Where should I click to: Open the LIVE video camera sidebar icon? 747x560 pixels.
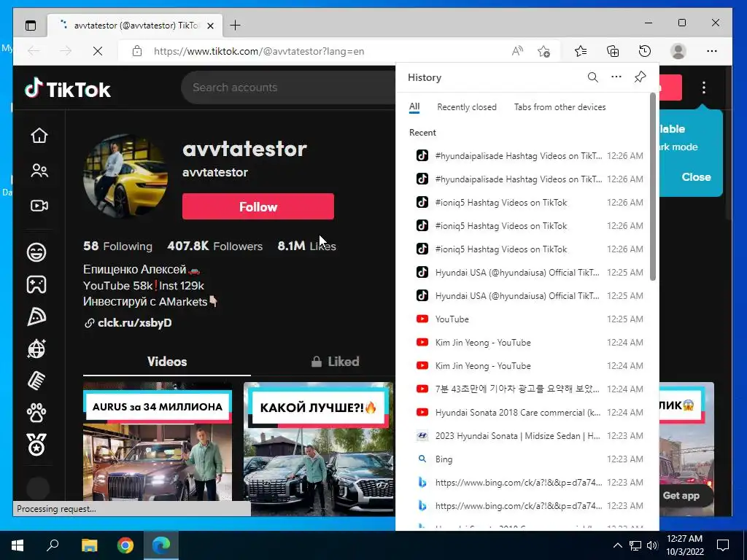click(39, 205)
